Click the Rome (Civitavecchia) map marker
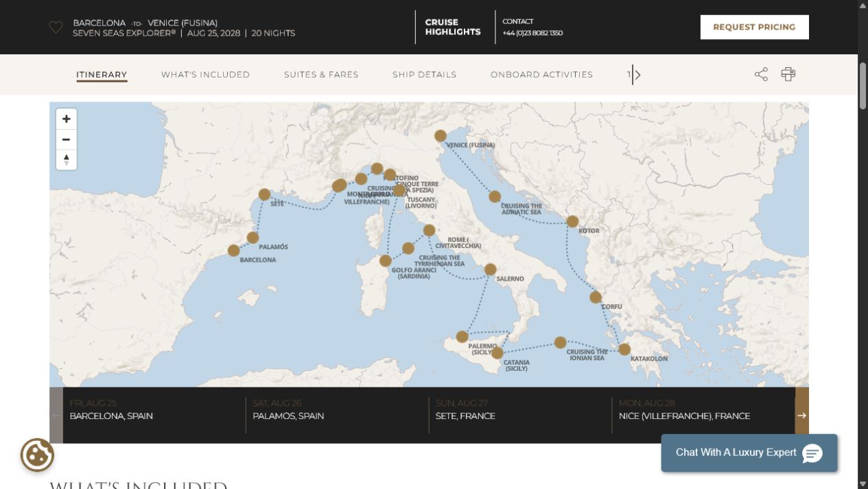Viewport: 868px width, 489px height. (429, 230)
